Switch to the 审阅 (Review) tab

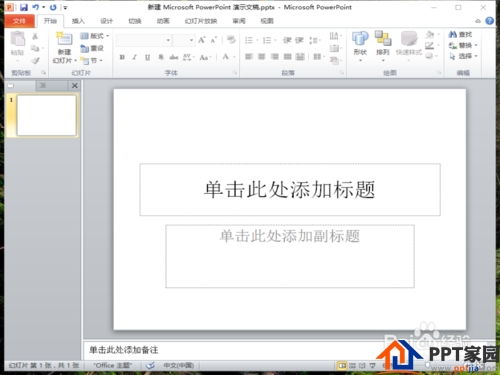point(239,21)
